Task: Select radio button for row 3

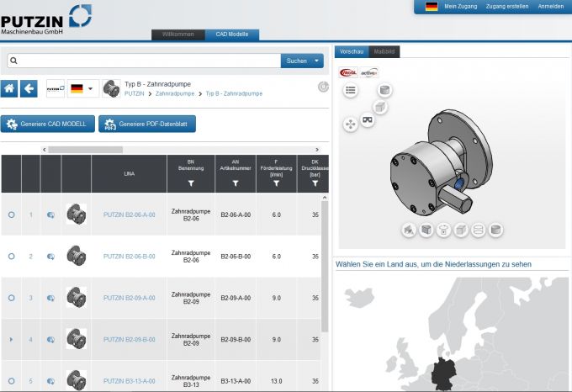Action: 11,298
